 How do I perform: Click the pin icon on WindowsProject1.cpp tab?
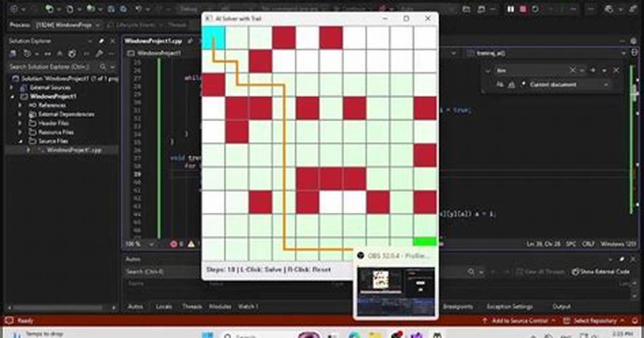tap(190, 41)
